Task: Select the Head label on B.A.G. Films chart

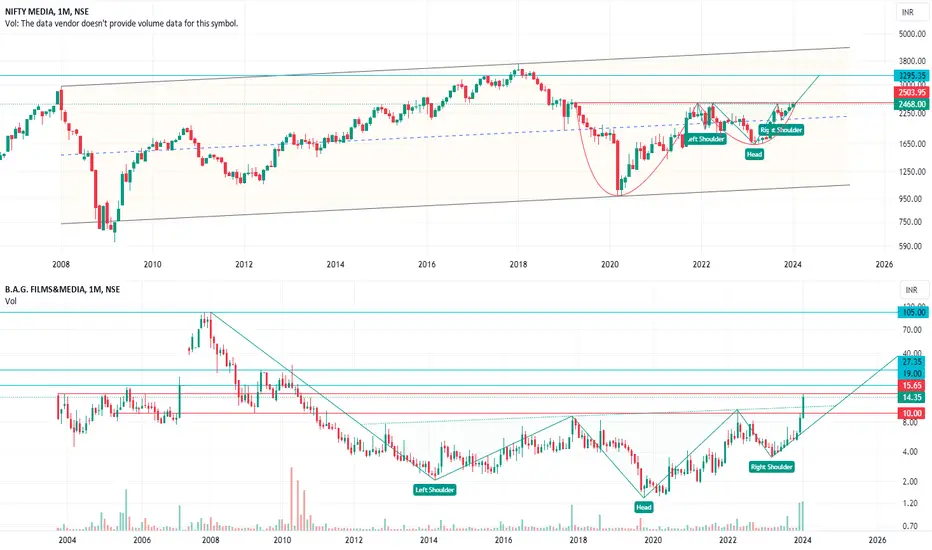Action: (644, 507)
